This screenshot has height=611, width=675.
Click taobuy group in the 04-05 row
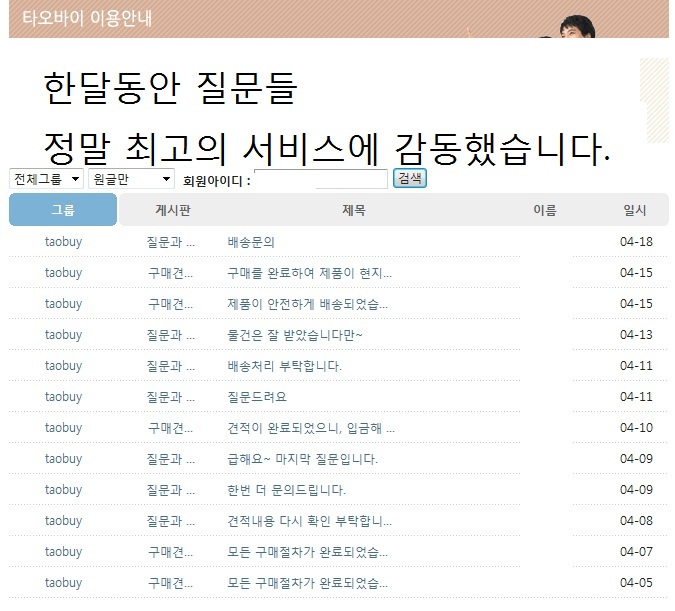click(63, 583)
